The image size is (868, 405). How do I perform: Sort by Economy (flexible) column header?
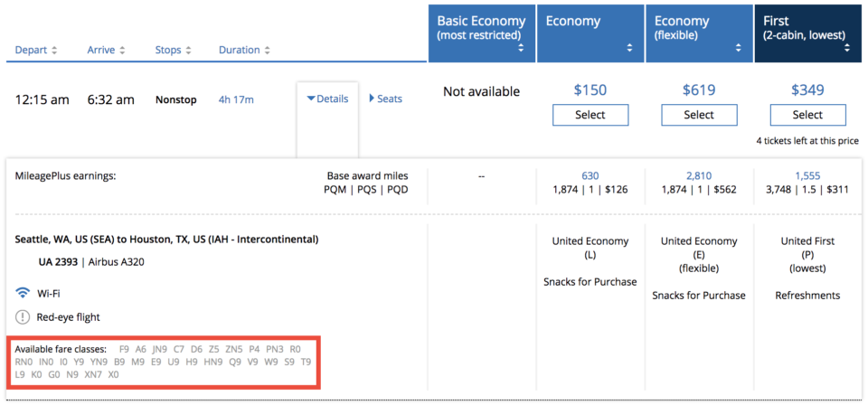[x=698, y=33]
